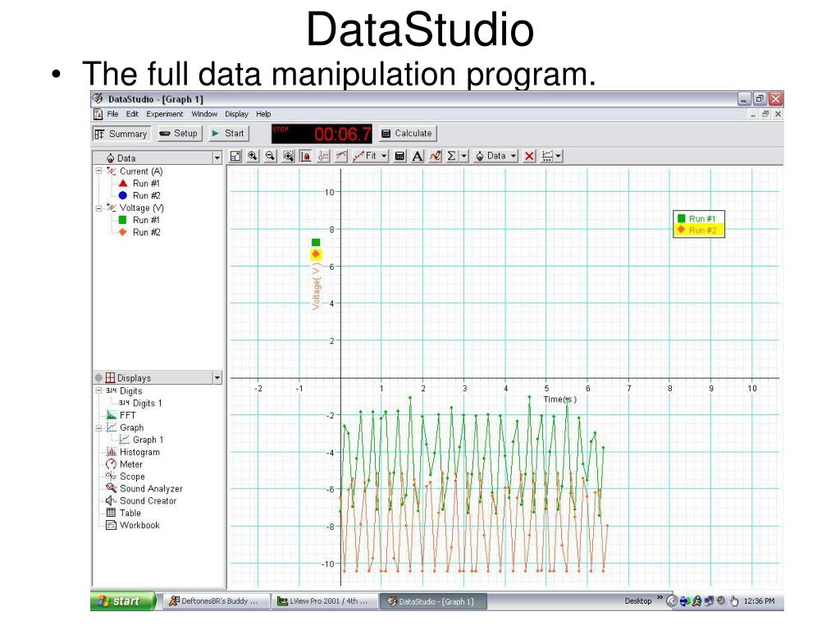This screenshot has width=840, height=630.
Task: Click Run #1 in the graph legend
Action: pos(699,218)
